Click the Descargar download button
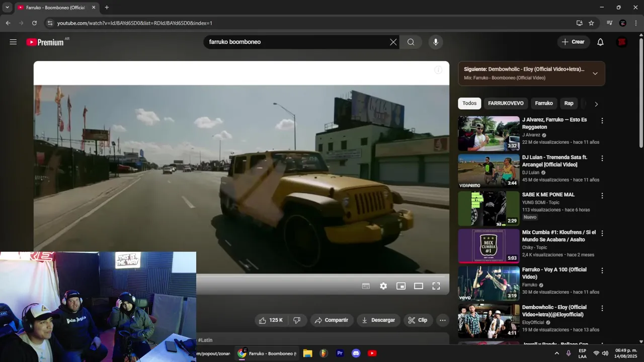The height and width of the screenshot is (362, 644). 379,320
